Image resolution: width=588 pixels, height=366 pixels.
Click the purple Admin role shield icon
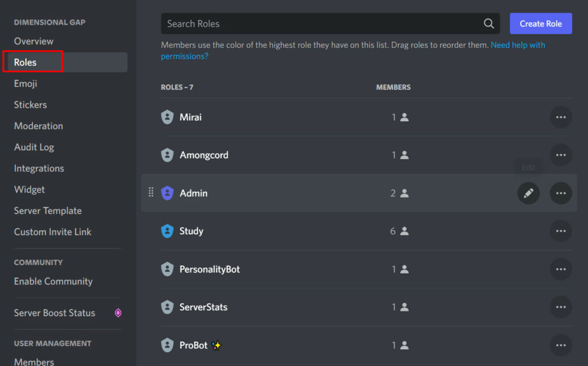click(x=167, y=193)
